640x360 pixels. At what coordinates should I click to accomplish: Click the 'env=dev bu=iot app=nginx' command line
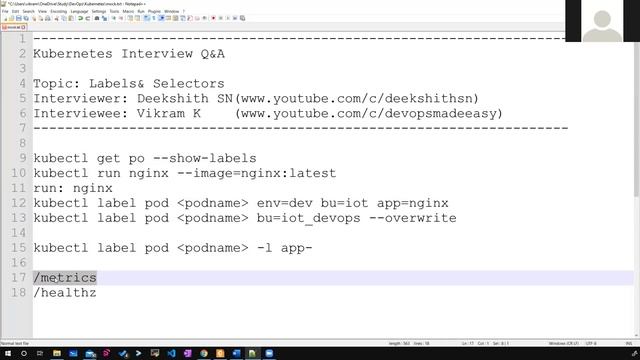coord(241,203)
